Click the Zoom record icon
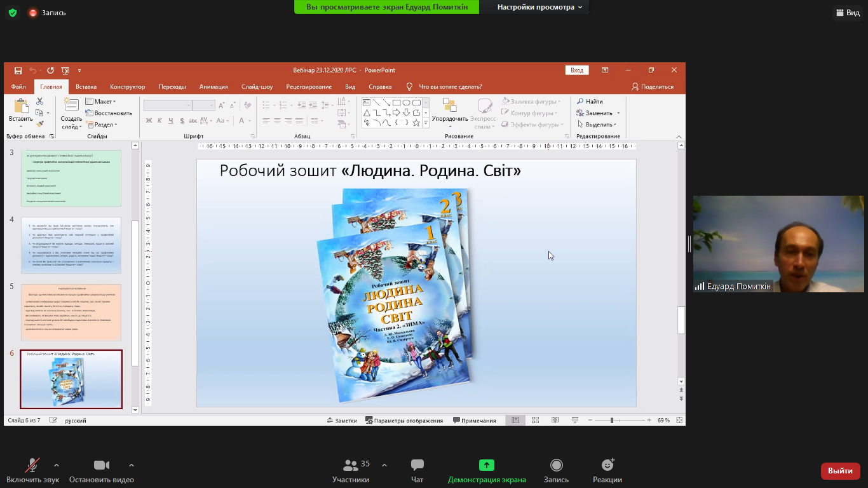 pyautogui.click(x=556, y=465)
